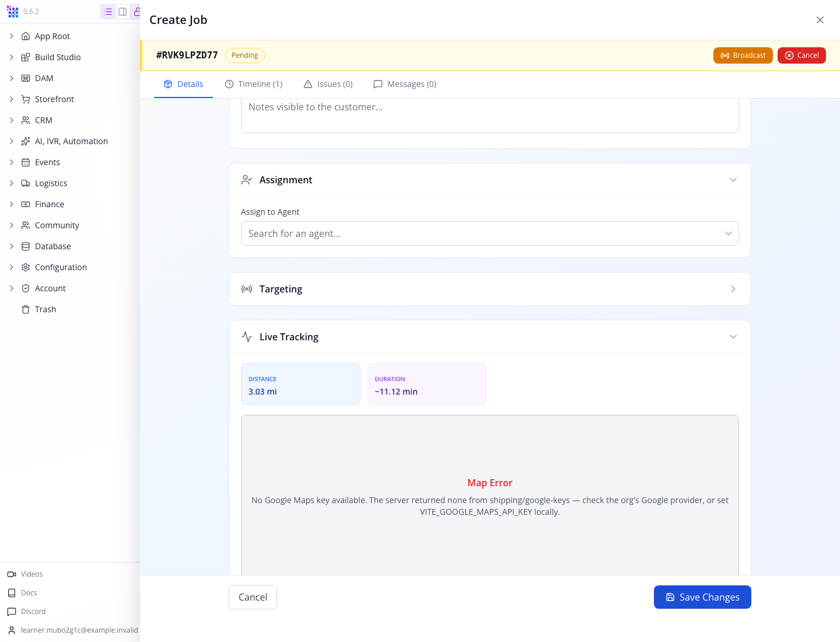The width and height of the screenshot is (840, 642).
Task: Click the AI, IVR, Automation sparkle icon
Action: click(26, 141)
